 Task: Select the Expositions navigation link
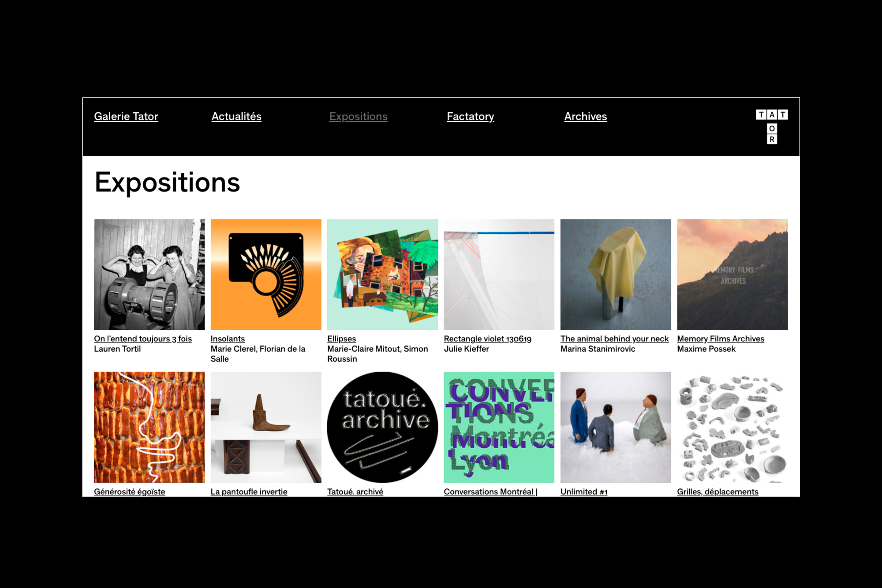(x=358, y=116)
